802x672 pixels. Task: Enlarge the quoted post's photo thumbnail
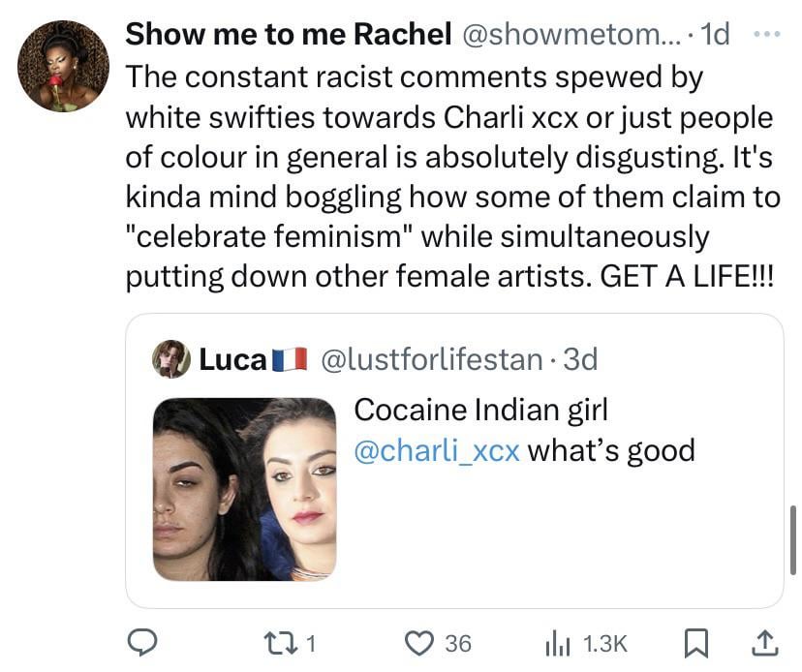click(244, 490)
